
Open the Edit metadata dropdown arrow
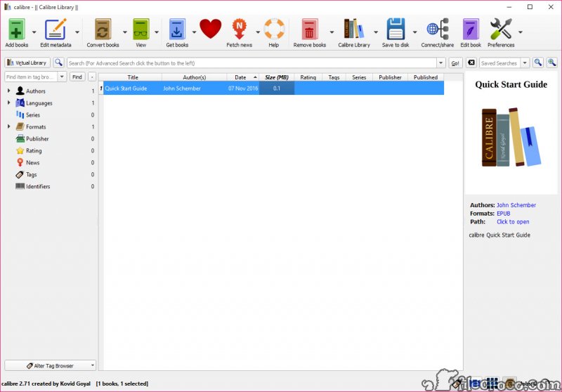77,32
